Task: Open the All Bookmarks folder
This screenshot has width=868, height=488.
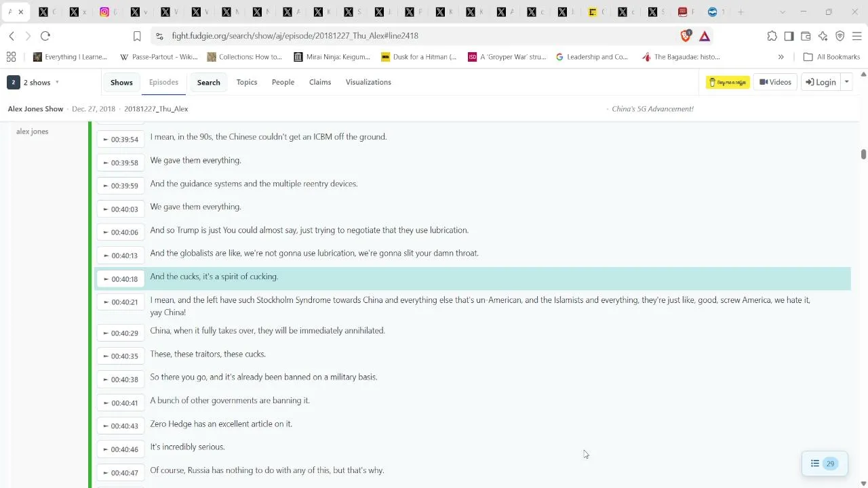Action: tap(831, 57)
